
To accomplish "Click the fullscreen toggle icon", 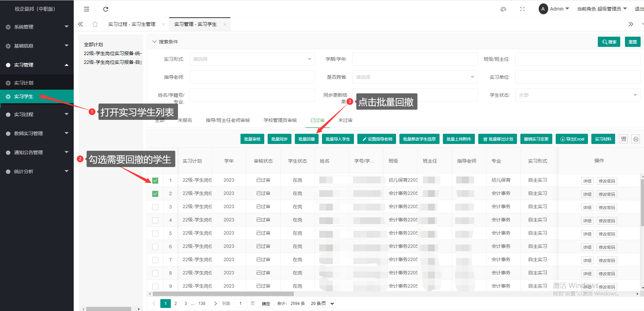I will [522, 9].
